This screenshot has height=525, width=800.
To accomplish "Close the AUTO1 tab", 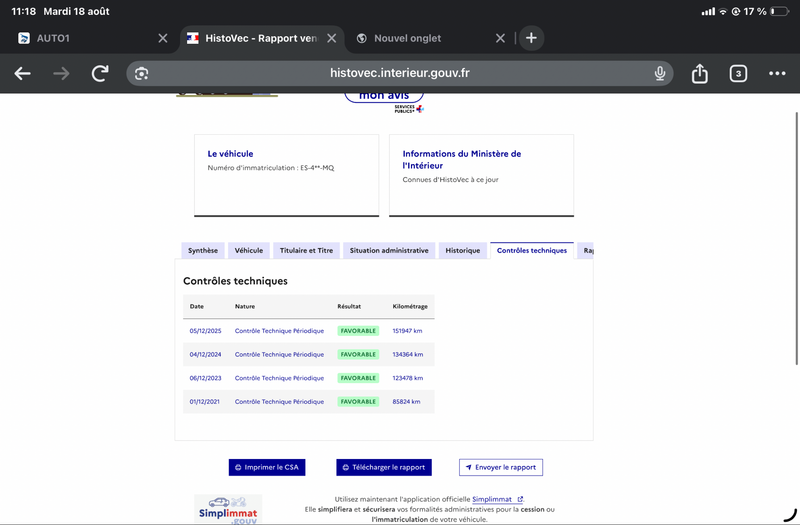I will tap(163, 38).
